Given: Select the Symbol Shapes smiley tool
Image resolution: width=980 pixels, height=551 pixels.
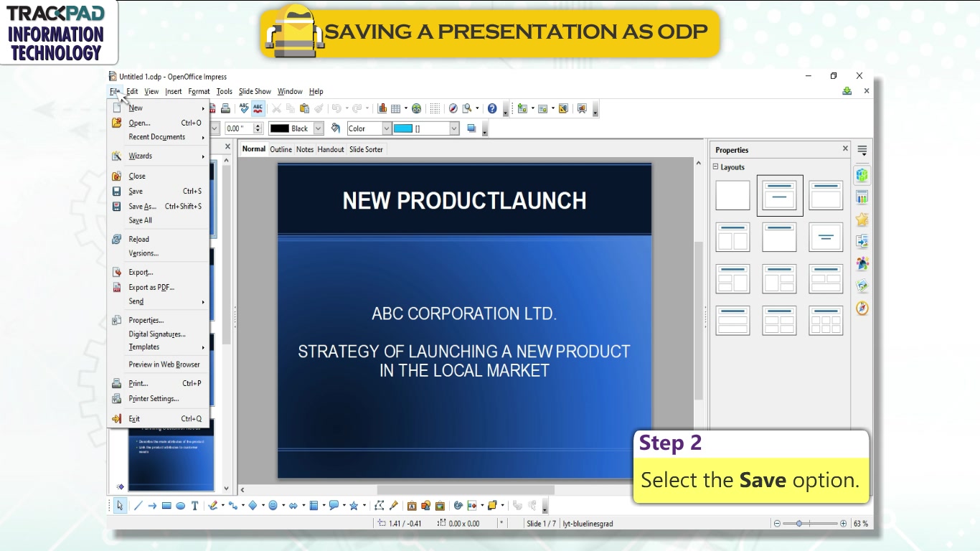Looking at the screenshot, I should pos(273,506).
